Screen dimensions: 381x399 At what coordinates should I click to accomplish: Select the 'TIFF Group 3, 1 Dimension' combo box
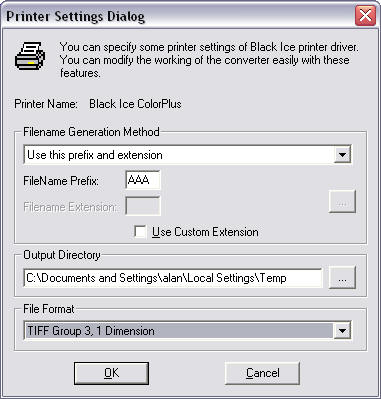click(x=187, y=331)
